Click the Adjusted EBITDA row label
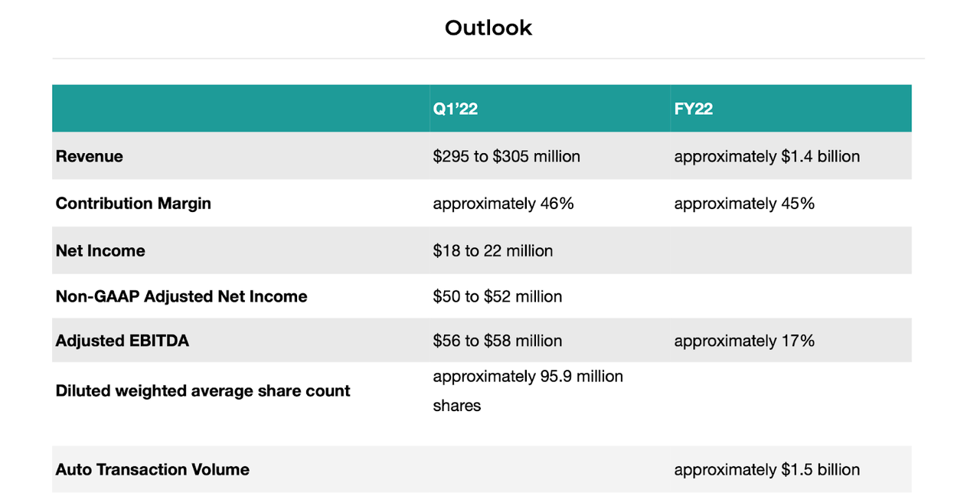The height and width of the screenshot is (503, 980). (122, 341)
